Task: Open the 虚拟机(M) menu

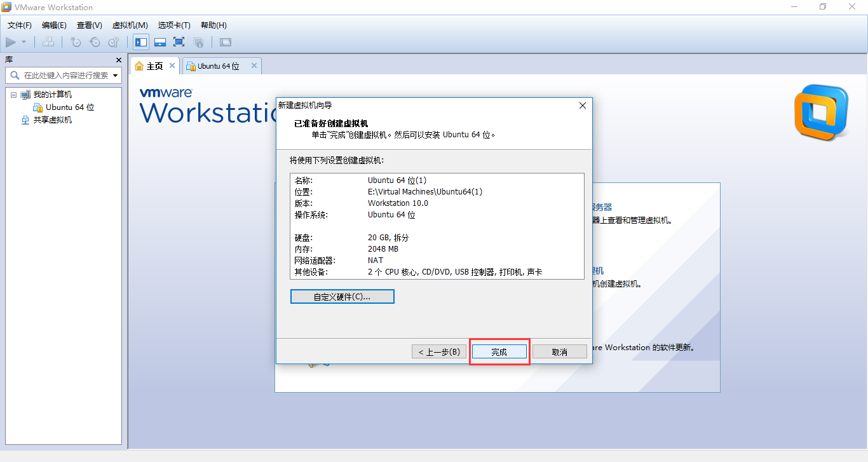Action: click(x=130, y=25)
